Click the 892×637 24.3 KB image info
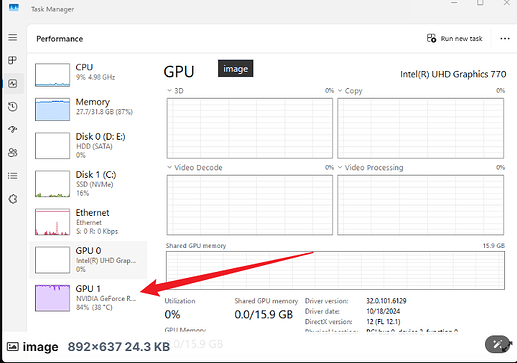The width and height of the screenshot is (517, 363). (x=119, y=347)
